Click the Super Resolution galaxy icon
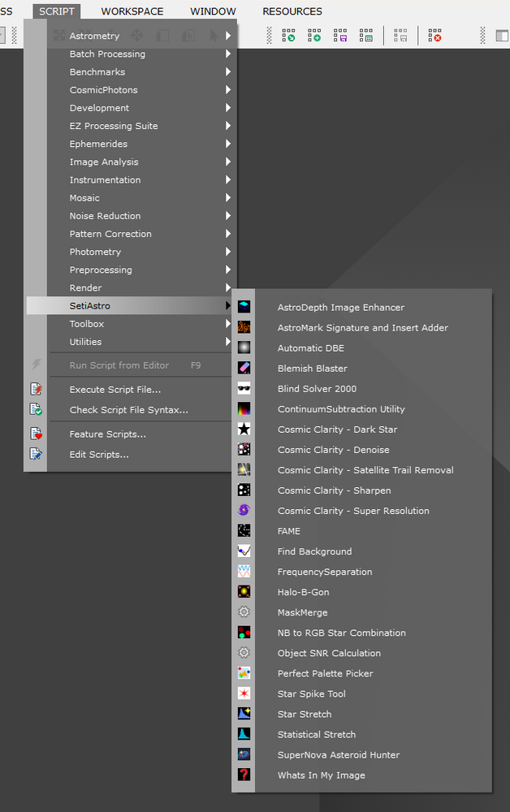510x812 pixels. click(x=244, y=510)
